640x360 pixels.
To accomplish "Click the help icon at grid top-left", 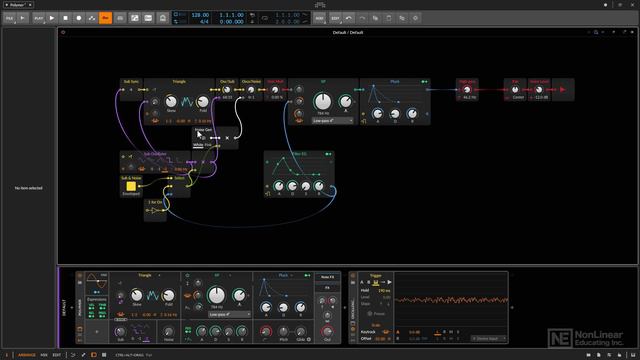I will pos(63,32).
